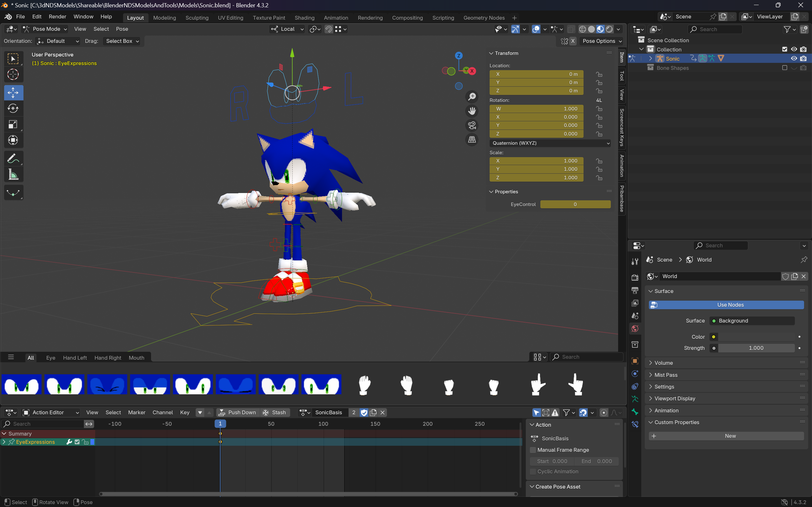The width and height of the screenshot is (812, 507).
Task: Open the View Layer properties tab icon
Action: (635, 303)
